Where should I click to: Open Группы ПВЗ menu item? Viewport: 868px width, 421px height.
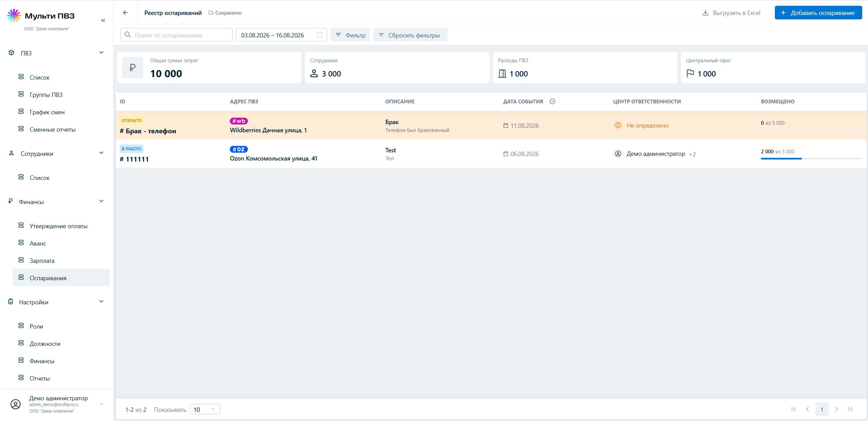coord(61,95)
